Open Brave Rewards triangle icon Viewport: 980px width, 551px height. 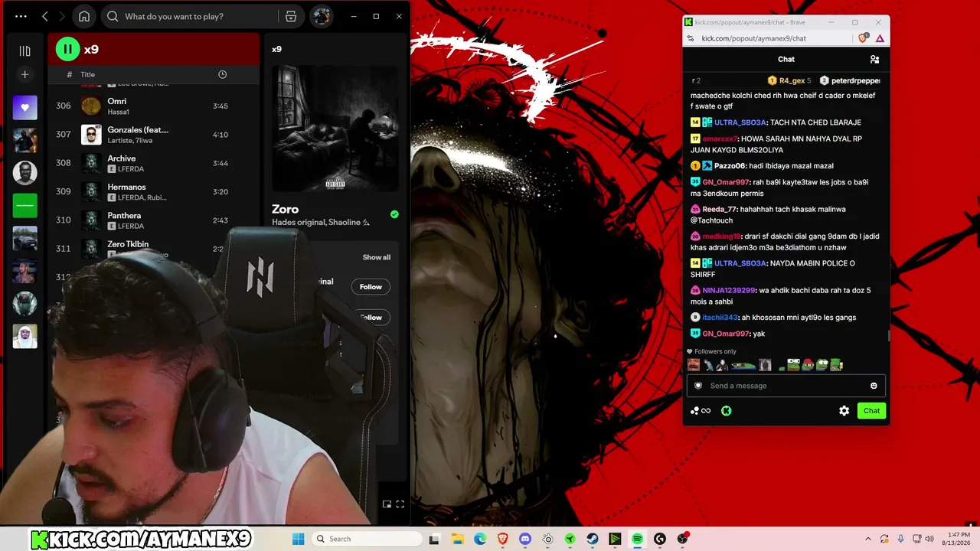pyautogui.click(x=880, y=38)
